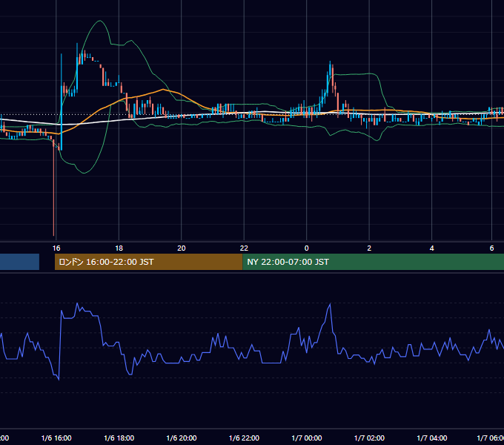Click the 1/7 00:00 label on indicator axis
This screenshot has width=504, height=445.
[307, 438]
